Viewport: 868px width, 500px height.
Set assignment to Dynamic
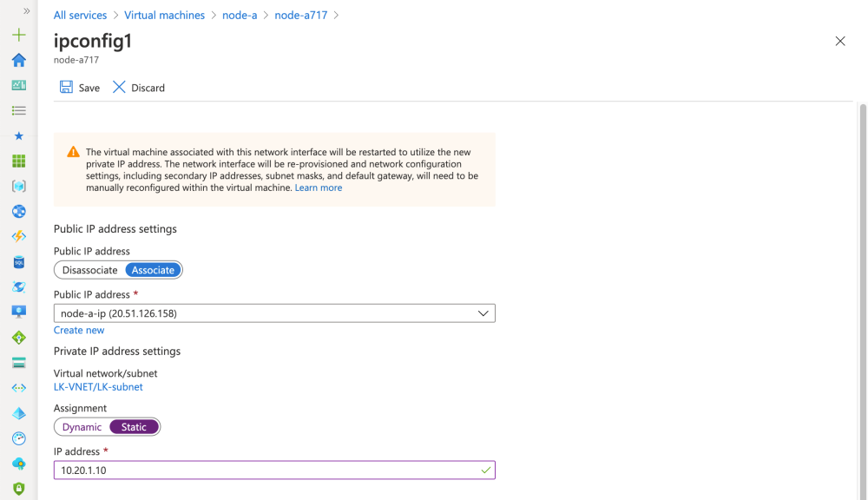click(82, 427)
